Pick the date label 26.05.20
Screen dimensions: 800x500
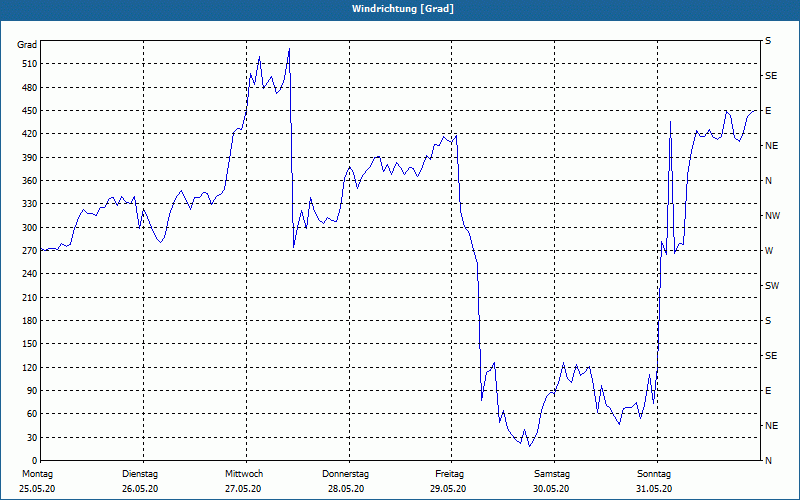click(x=140, y=489)
